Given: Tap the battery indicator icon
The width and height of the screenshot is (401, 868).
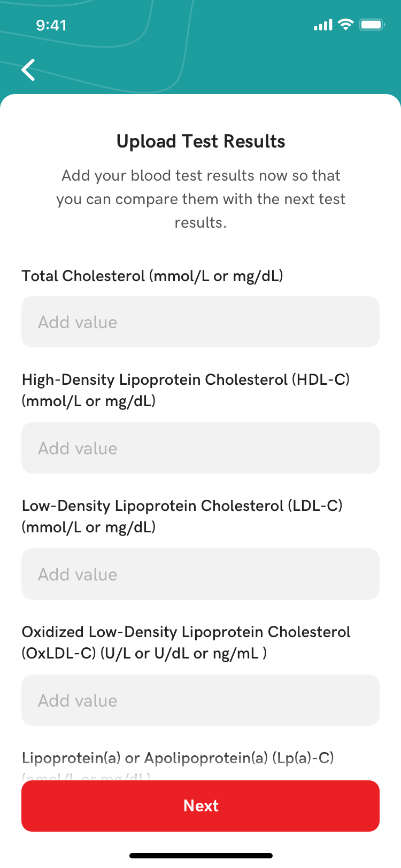Looking at the screenshot, I should point(372,25).
